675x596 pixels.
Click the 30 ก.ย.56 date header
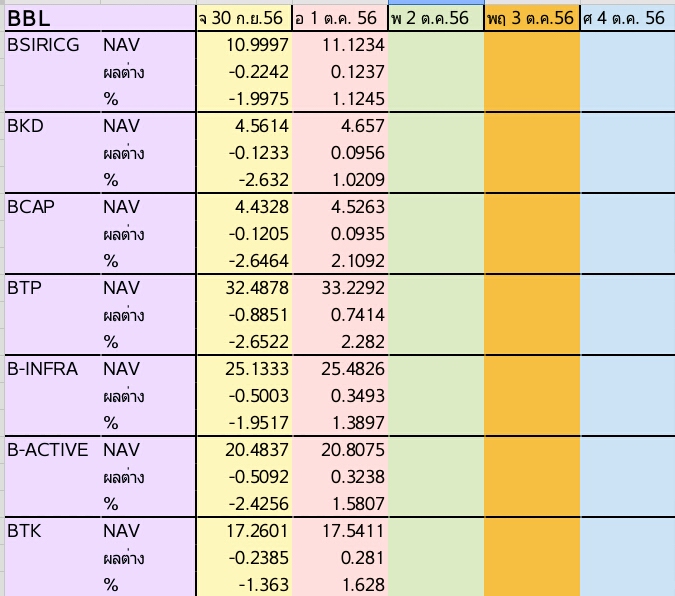(244, 18)
